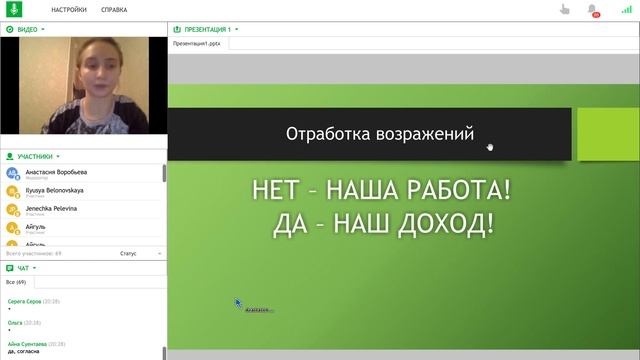Screen dimensions: 640x360
Task: Click the ПРЕЗЕНТАЦИЯ 1 panel icon
Action: tap(177, 29)
